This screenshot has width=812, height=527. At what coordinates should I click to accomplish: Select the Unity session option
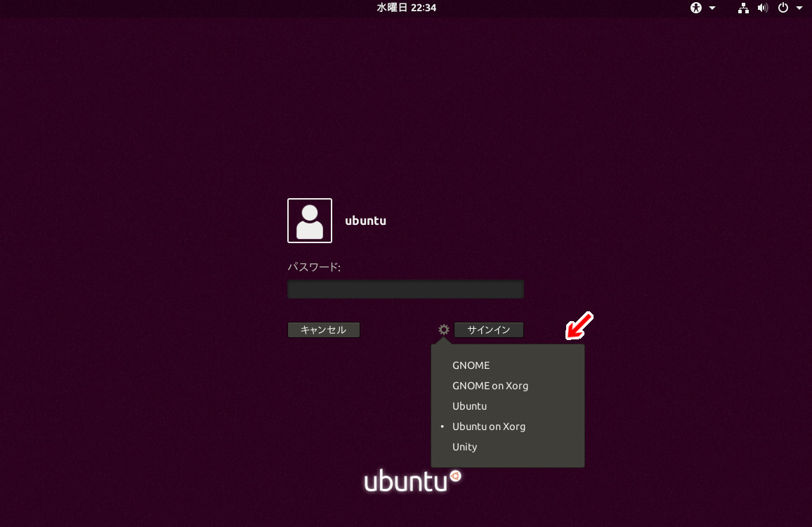(464, 447)
